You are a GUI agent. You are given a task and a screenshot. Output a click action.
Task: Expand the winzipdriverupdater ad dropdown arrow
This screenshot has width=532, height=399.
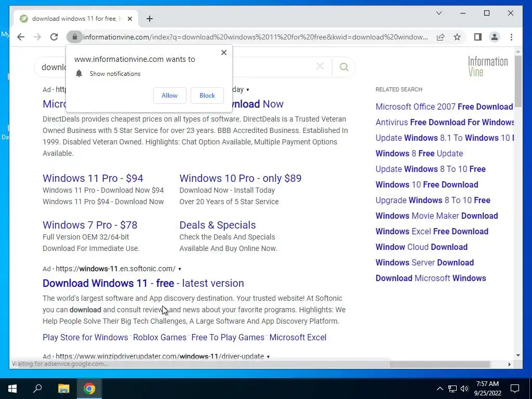(269, 356)
